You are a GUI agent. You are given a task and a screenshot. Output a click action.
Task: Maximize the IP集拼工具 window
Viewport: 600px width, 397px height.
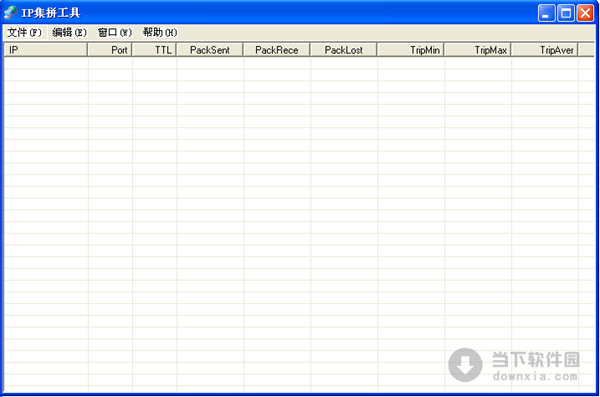coord(566,13)
